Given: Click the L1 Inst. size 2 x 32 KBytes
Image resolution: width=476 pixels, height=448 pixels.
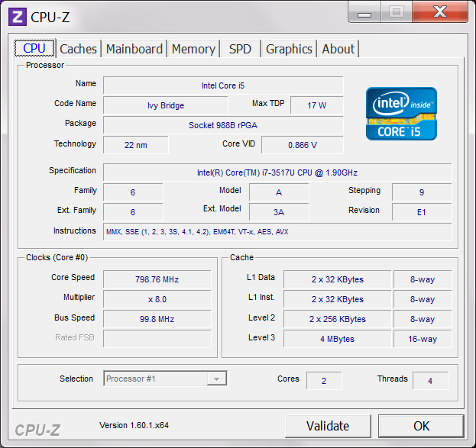Looking at the screenshot, I should coord(337,299).
